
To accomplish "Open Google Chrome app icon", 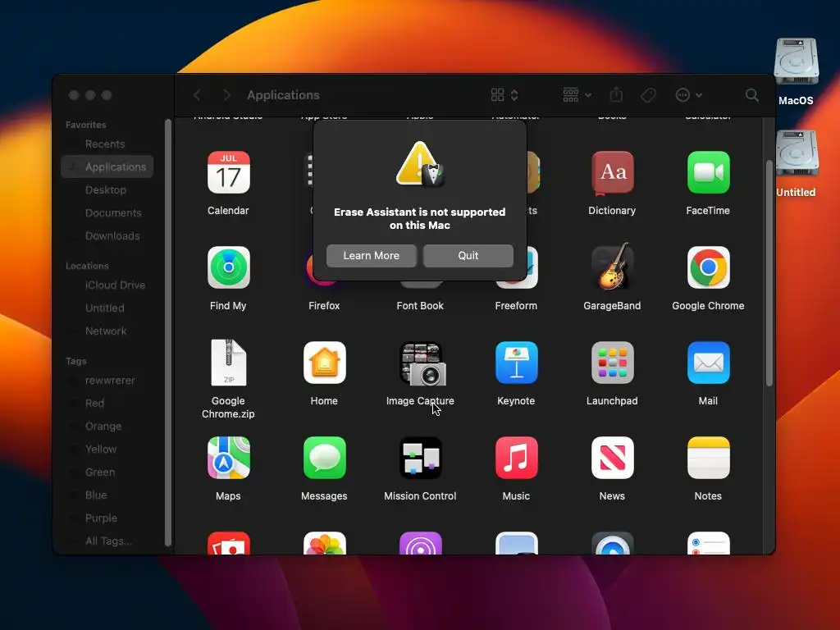I will coord(708,267).
